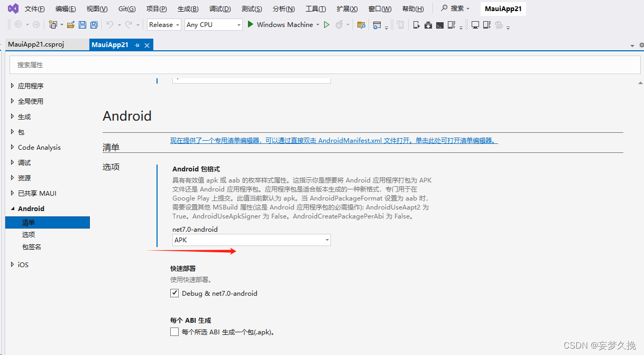Check the package-per-ABI generation option

coord(174,332)
